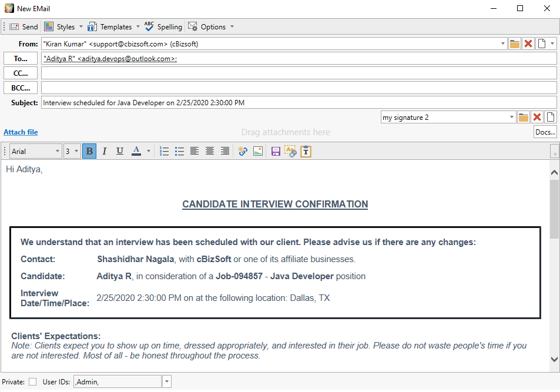The width and height of the screenshot is (560, 392).
Task: Click the editor toolbar overflow arrow
Action: pyautogui.click(x=555, y=151)
